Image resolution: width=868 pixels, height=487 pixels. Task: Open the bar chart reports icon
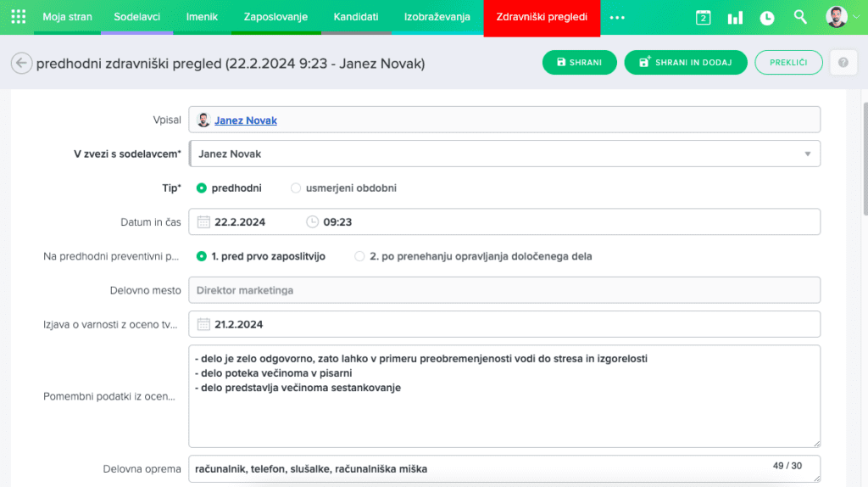tap(735, 17)
